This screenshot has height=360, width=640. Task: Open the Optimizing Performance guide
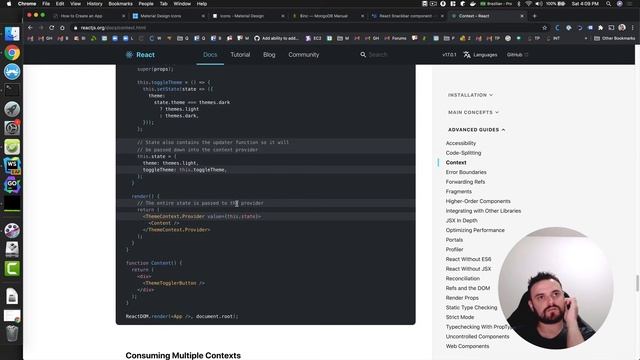coord(475,230)
